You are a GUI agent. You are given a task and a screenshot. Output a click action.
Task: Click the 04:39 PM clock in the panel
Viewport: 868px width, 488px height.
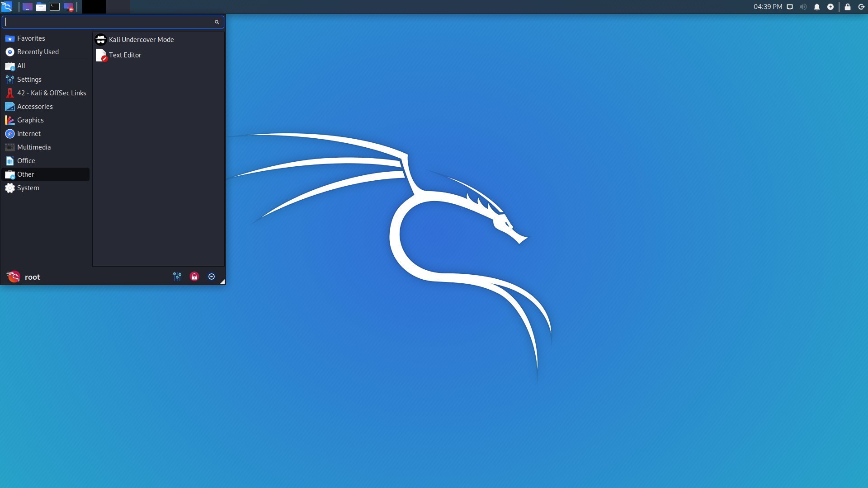tap(768, 7)
